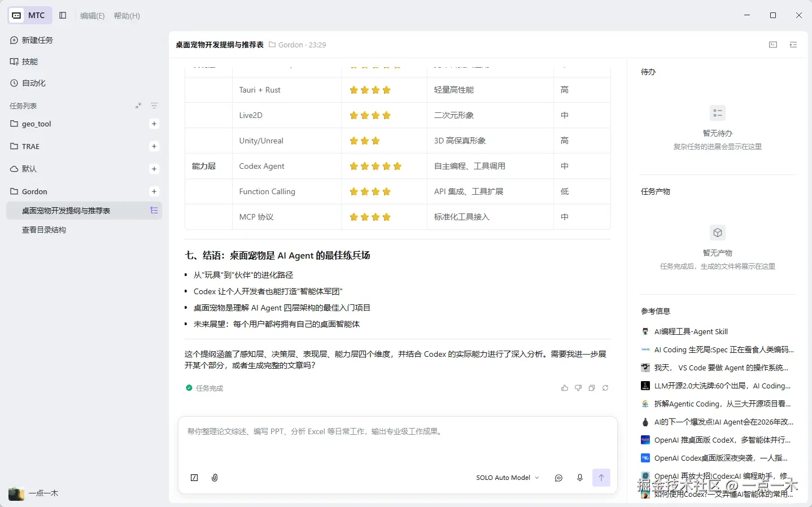Give the response a thumbs up
The image size is (812, 507).
(x=565, y=388)
